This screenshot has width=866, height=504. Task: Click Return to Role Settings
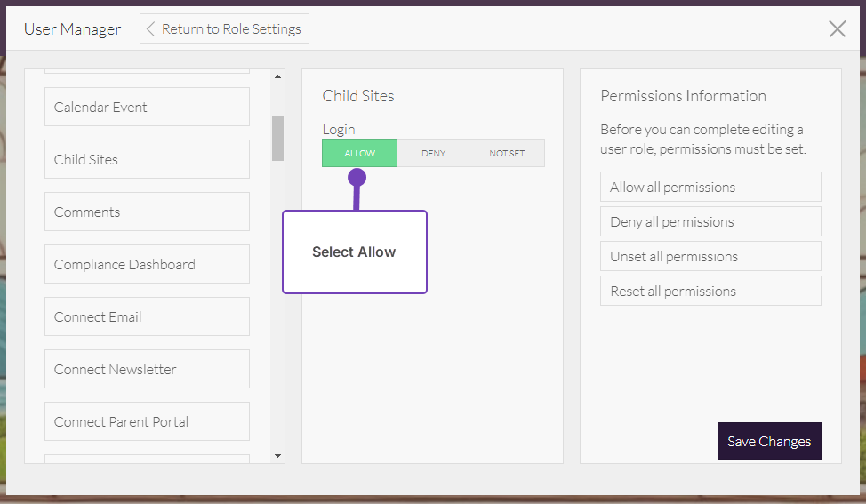coord(224,28)
